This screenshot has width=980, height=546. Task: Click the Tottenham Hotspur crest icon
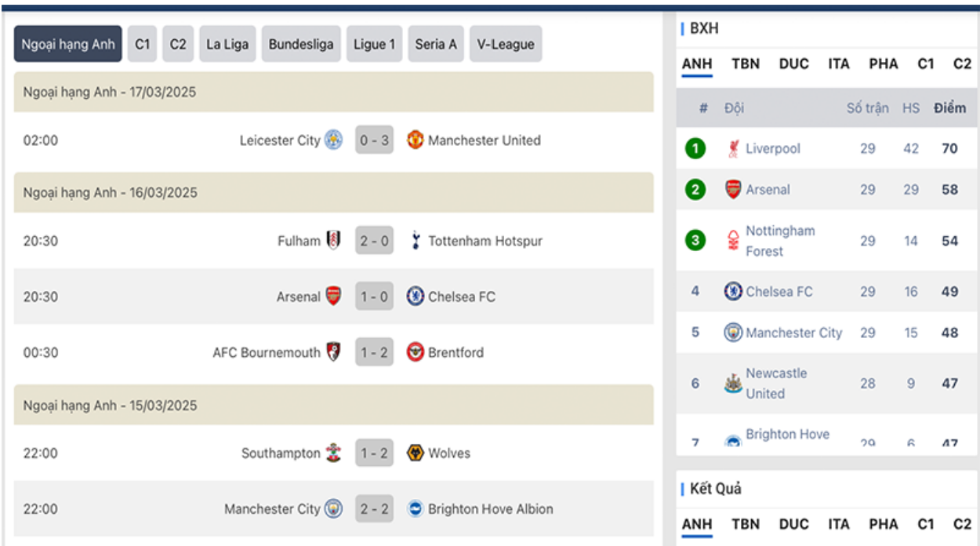[416, 241]
